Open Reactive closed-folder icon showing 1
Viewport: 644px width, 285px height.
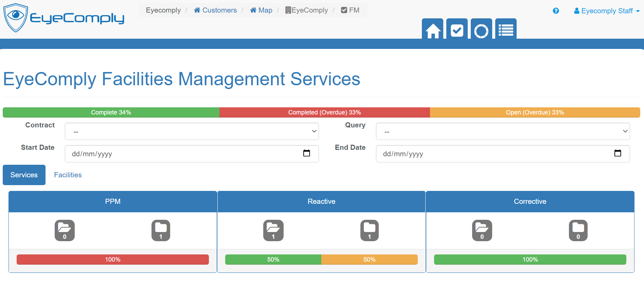click(x=370, y=230)
